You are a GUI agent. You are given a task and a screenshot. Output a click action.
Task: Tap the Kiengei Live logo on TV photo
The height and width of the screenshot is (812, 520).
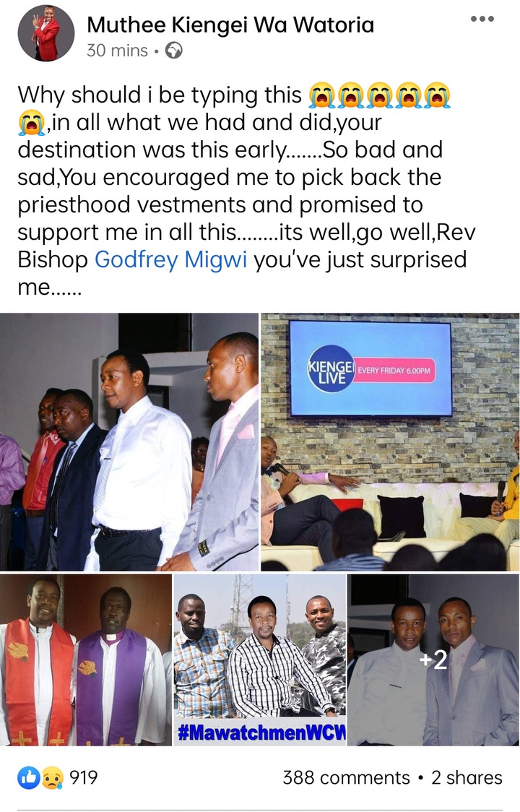click(331, 368)
